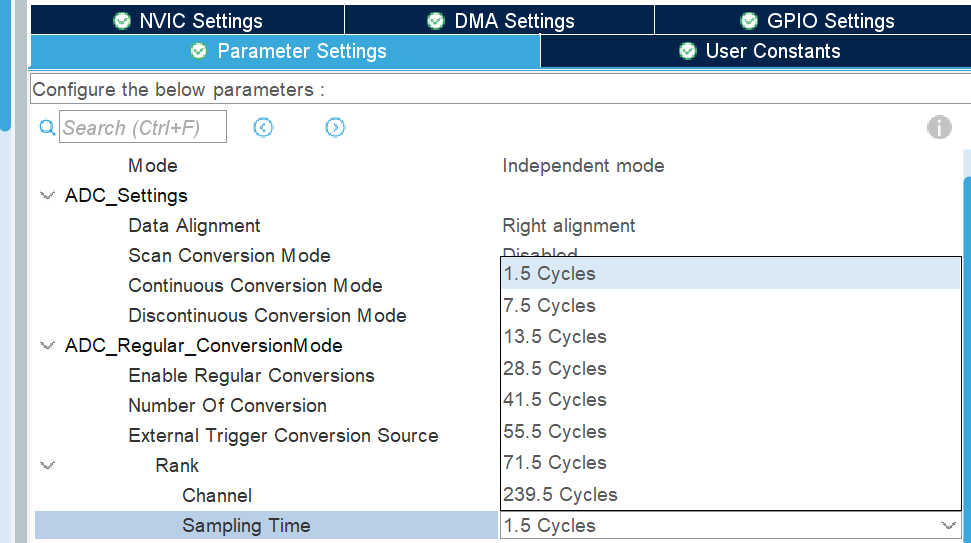Viewport: 971px width, 543px height.
Task: Click the parameter search input field
Action: coord(143,127)
